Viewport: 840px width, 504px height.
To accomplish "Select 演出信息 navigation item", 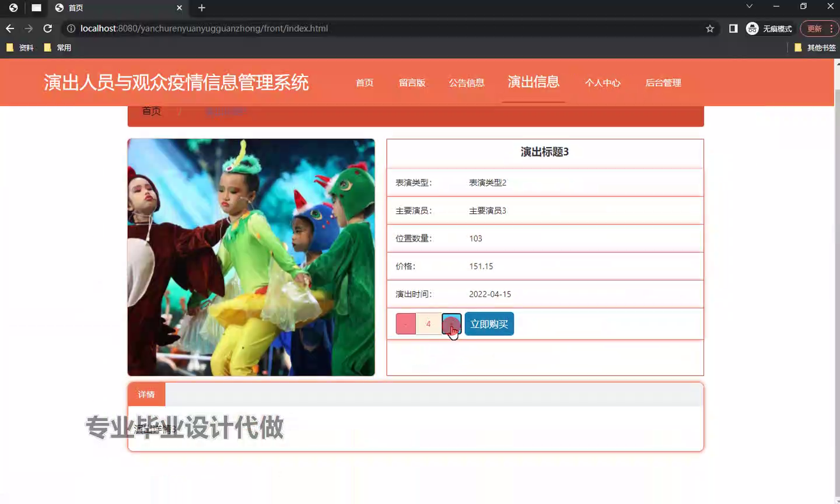I will click(534, 82).
